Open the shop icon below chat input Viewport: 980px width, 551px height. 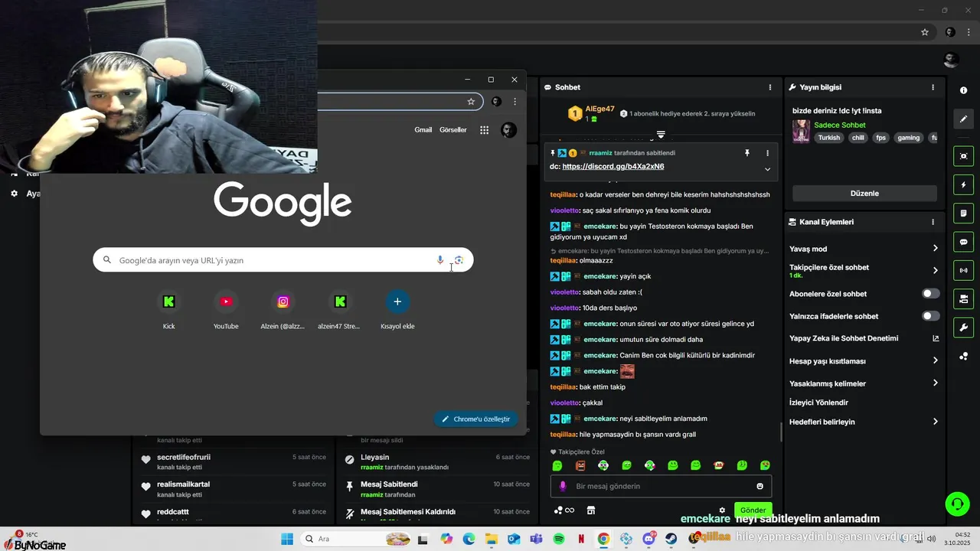(x=591, y=510)
